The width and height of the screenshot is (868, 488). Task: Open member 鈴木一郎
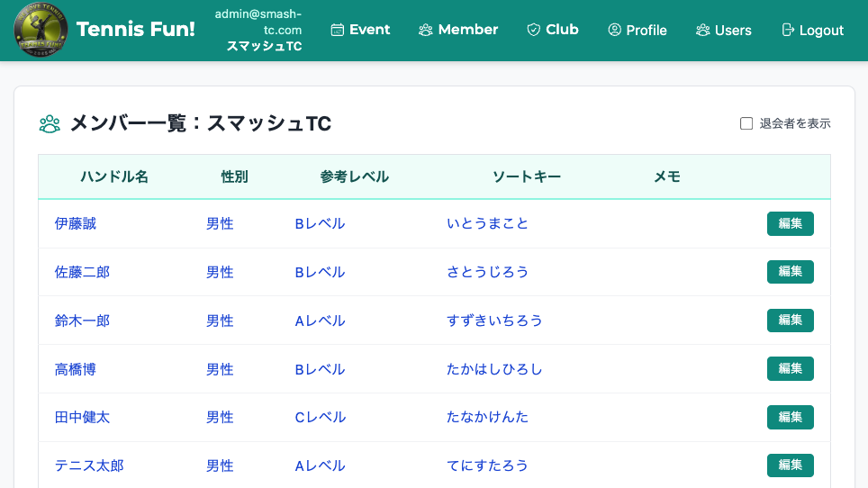pyautogui.click(x=82, y=321)
